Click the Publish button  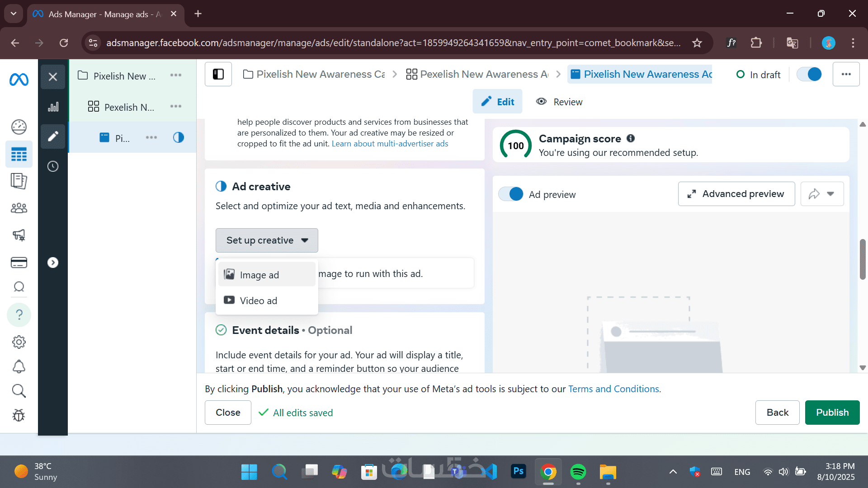(x=832, y=413)
